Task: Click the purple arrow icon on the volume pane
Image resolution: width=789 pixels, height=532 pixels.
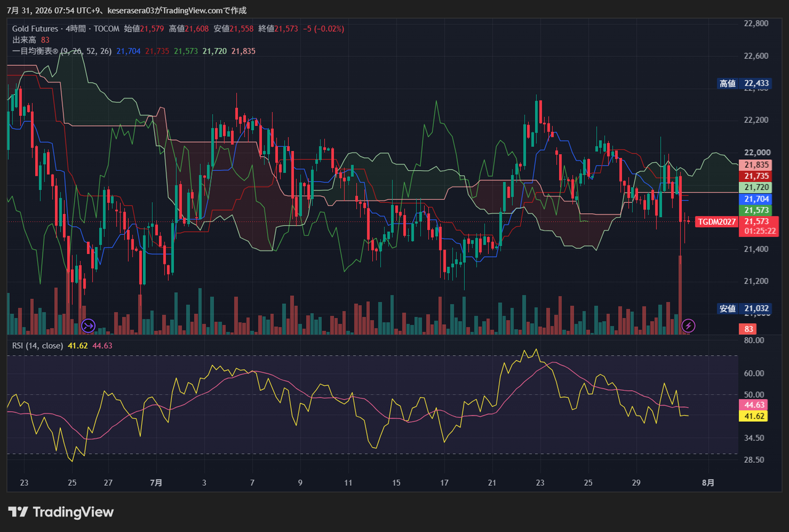Action: [89, 325]
